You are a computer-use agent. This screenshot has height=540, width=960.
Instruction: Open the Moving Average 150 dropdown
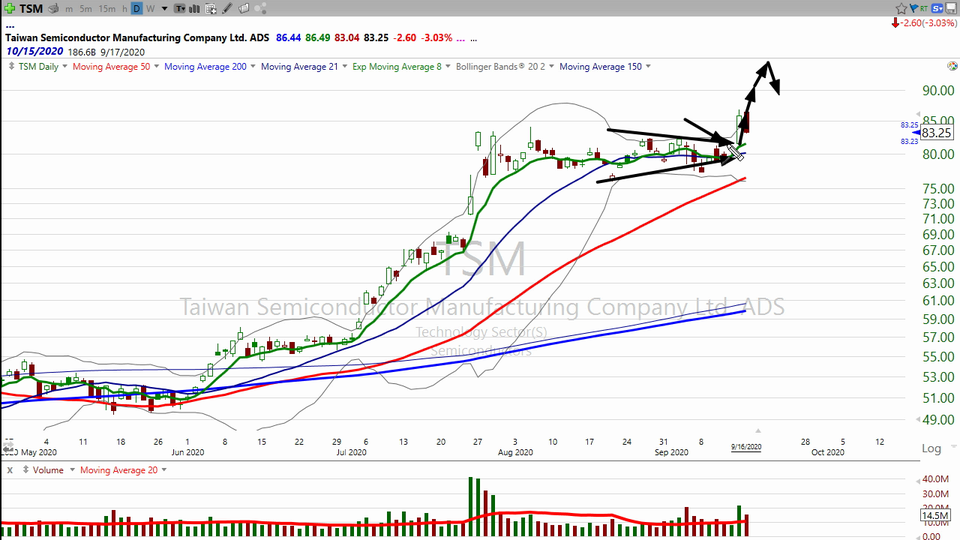[648, 66]
